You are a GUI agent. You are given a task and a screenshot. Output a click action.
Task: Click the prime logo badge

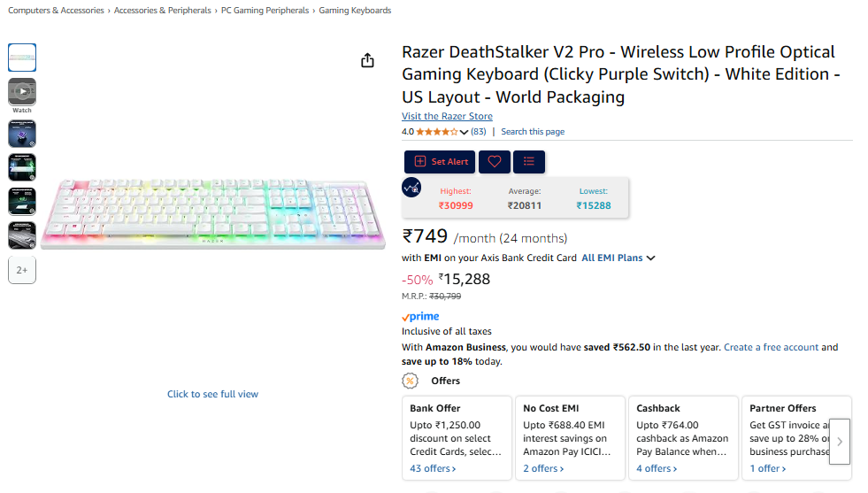pos(420,317)
